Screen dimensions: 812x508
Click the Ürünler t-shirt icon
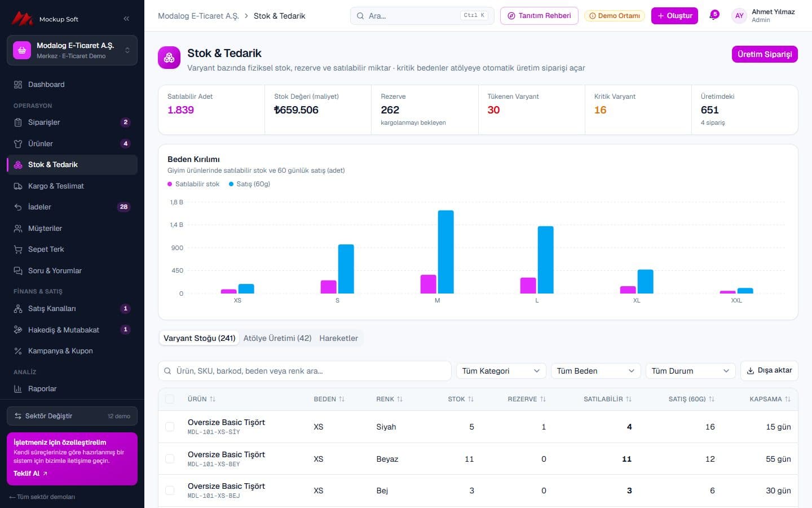pyautogui.click(x=18, y=144)
